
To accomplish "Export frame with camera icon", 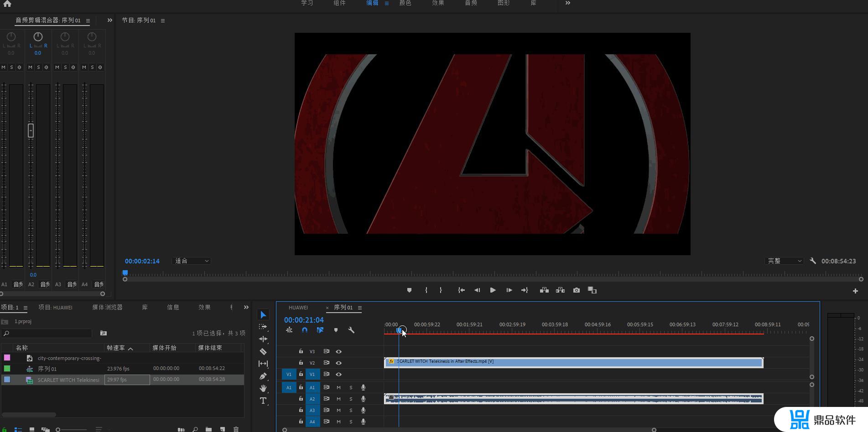I will [577, 290].
